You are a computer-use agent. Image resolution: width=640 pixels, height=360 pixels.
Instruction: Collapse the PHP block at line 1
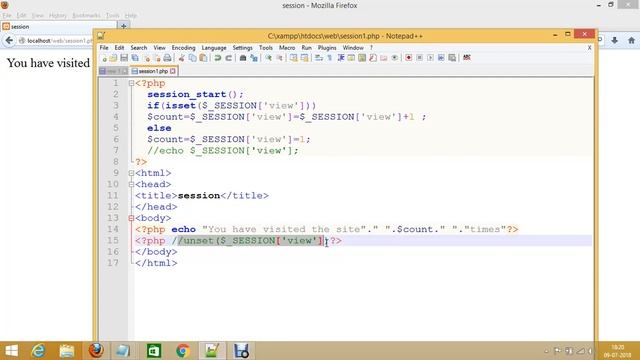click(x=131, y=83)
